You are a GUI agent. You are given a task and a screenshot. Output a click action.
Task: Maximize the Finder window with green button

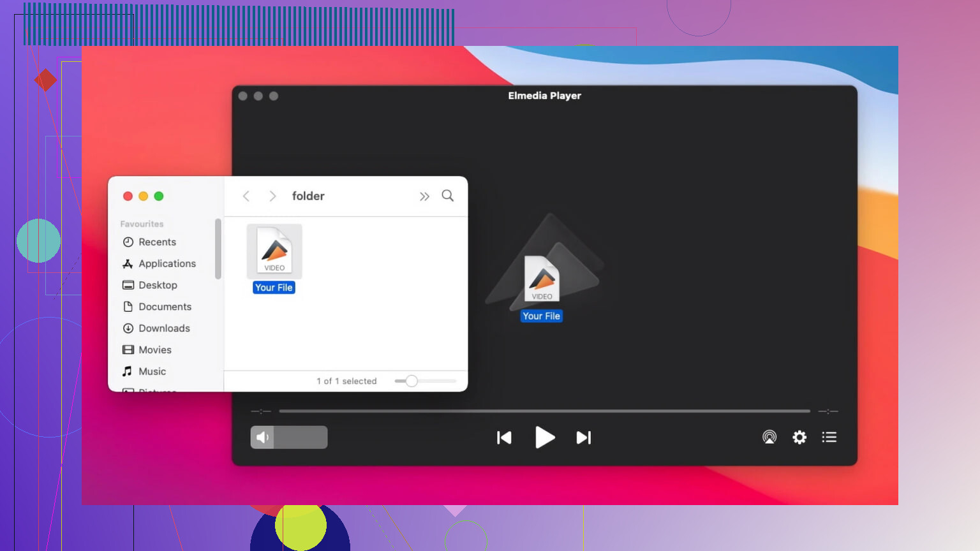coord(159,196)
